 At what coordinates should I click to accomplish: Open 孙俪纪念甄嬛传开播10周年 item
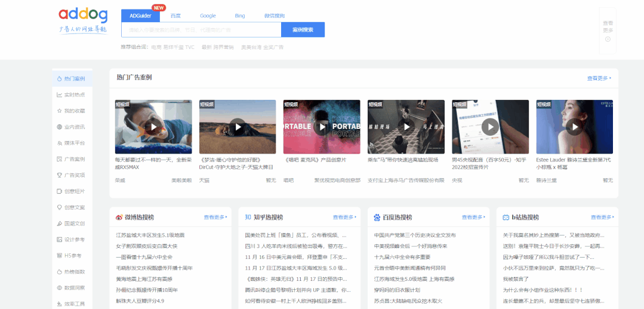(x=147, y=290)
